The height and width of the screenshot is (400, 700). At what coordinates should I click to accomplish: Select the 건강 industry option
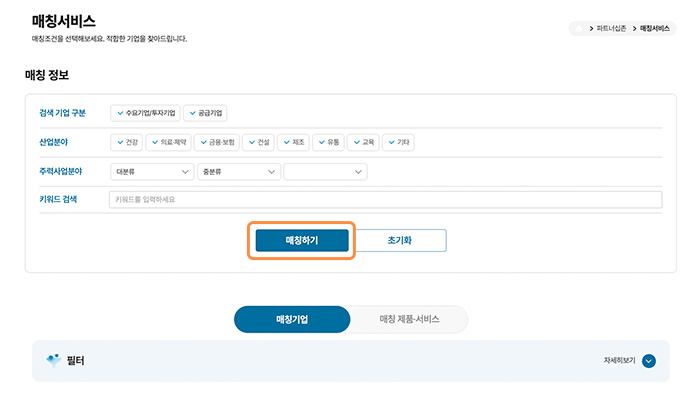point(126,142)
